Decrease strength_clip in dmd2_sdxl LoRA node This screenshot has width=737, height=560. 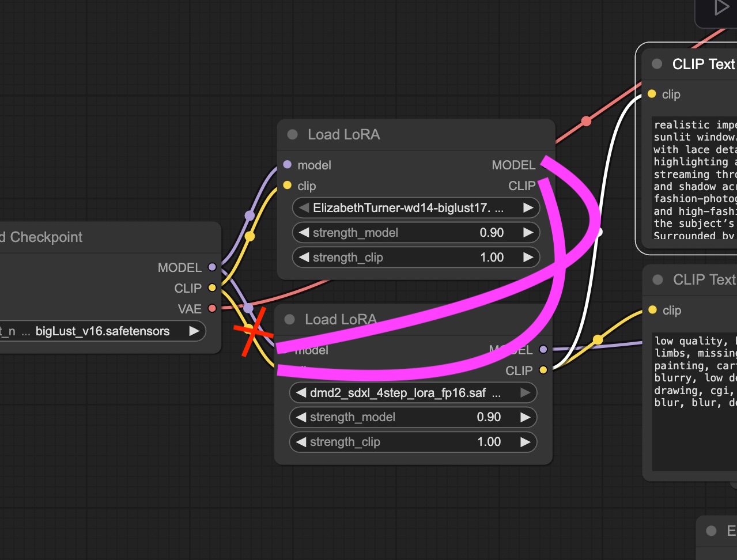point(301,442)
